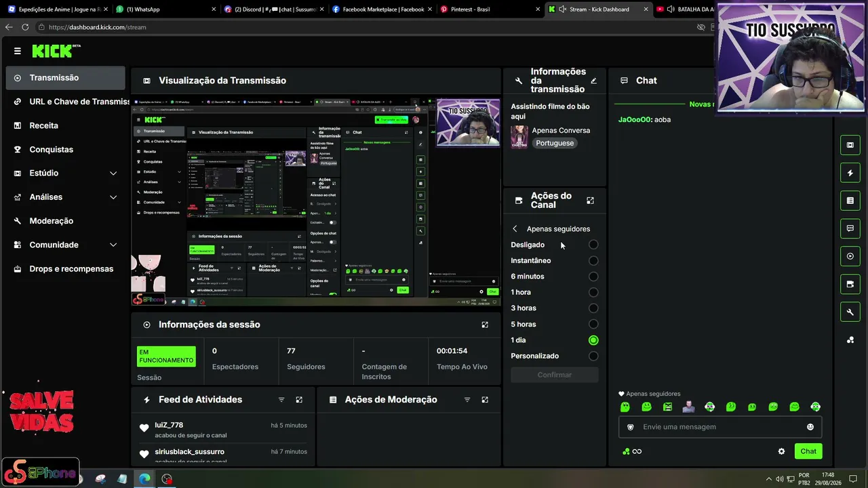Select the 3 horas radio option
The width and height of the screenshot is (868, 488).
[x=593, y=308]
